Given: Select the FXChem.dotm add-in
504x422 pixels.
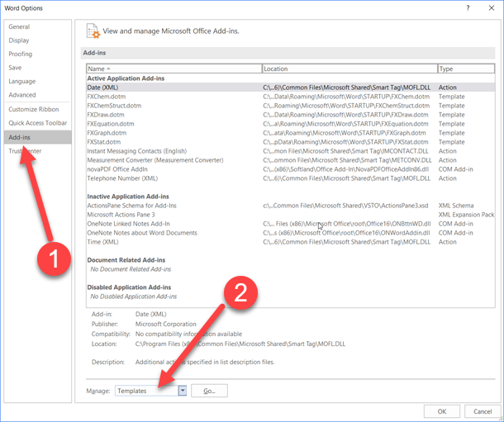Looking at the screenshot, I should pos(291,97).
